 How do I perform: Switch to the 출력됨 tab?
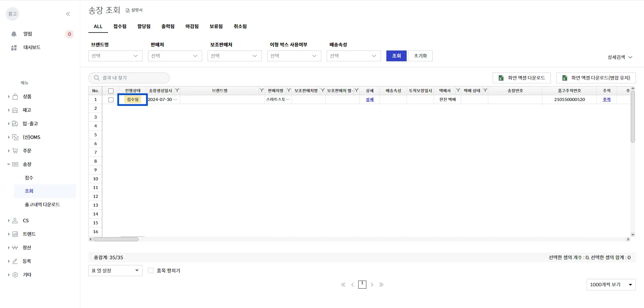click(x=168, y=26)
